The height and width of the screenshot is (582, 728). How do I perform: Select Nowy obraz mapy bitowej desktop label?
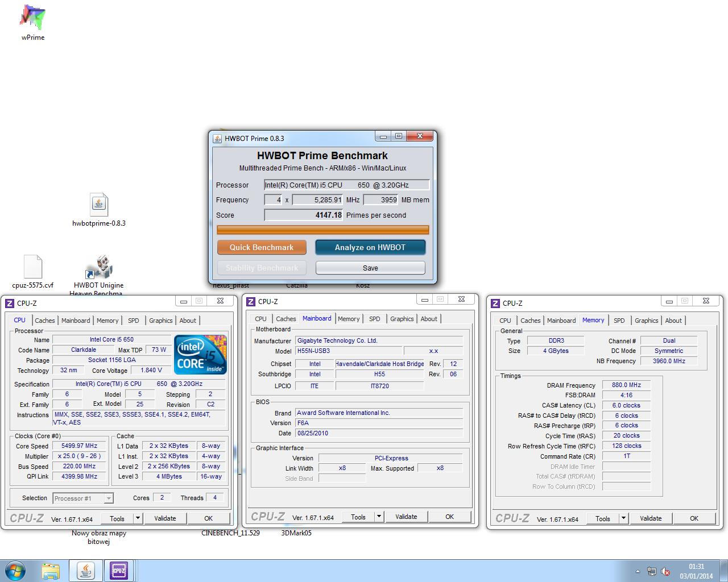tap(99, 537)
